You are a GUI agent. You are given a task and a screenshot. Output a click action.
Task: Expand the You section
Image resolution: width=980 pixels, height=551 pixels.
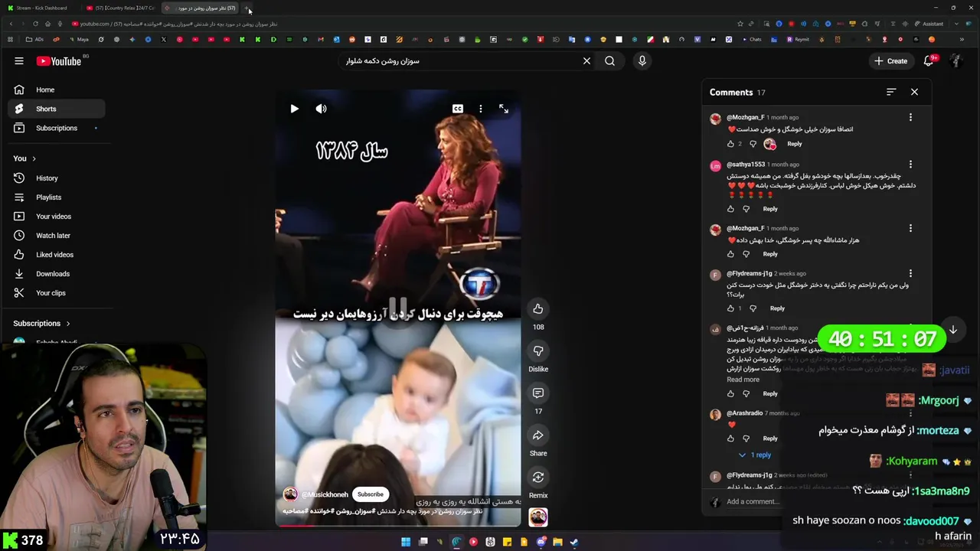point(24,158)
